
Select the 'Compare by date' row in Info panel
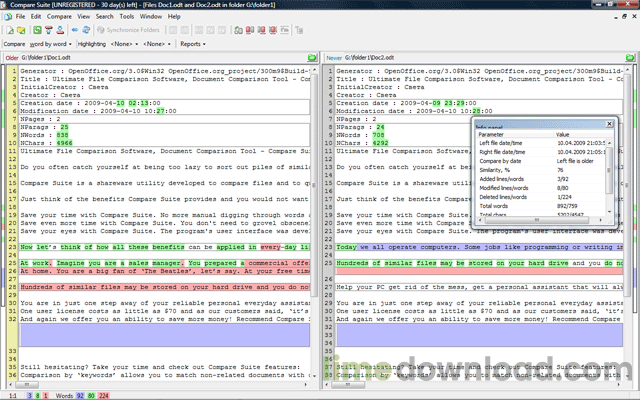click(541, 161)
